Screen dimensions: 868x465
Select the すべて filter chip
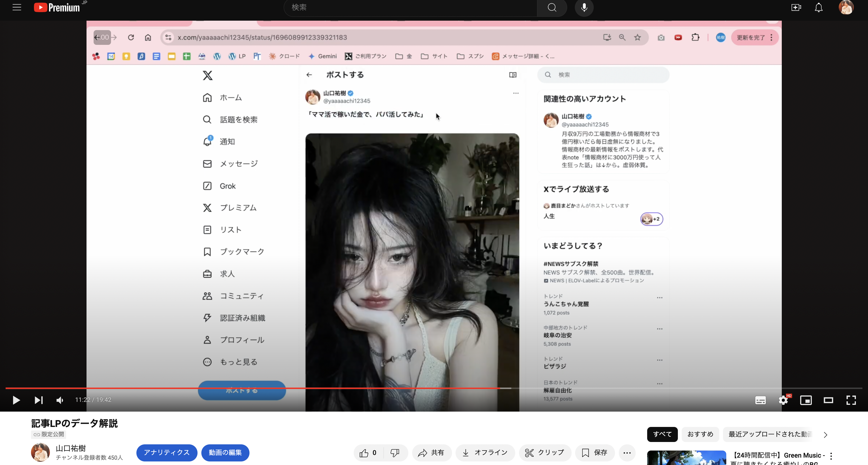pyautogui.click(x=662, y=434)
